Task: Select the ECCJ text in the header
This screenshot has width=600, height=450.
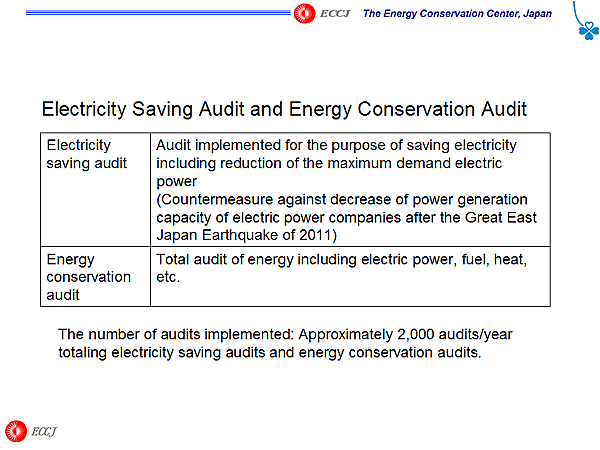Action: tap(335, 13)
